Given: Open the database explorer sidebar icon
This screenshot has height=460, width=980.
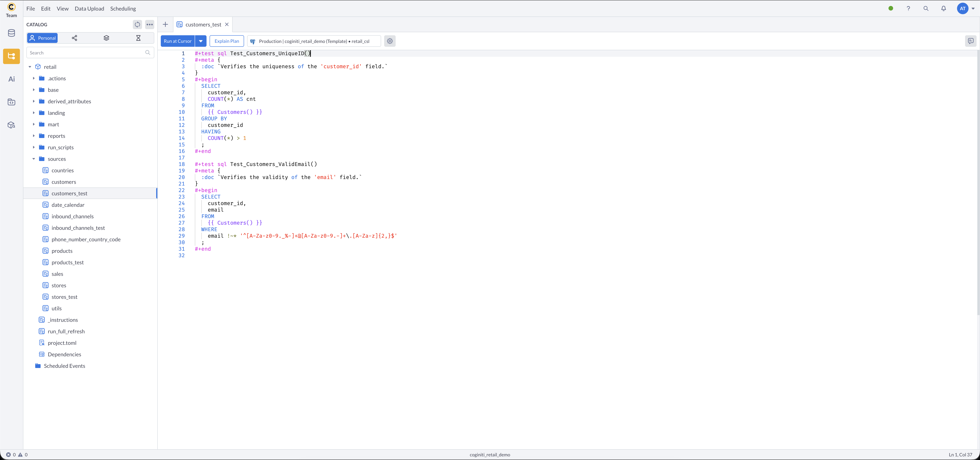Looking at the screenshot, I should tap(11, 33).
